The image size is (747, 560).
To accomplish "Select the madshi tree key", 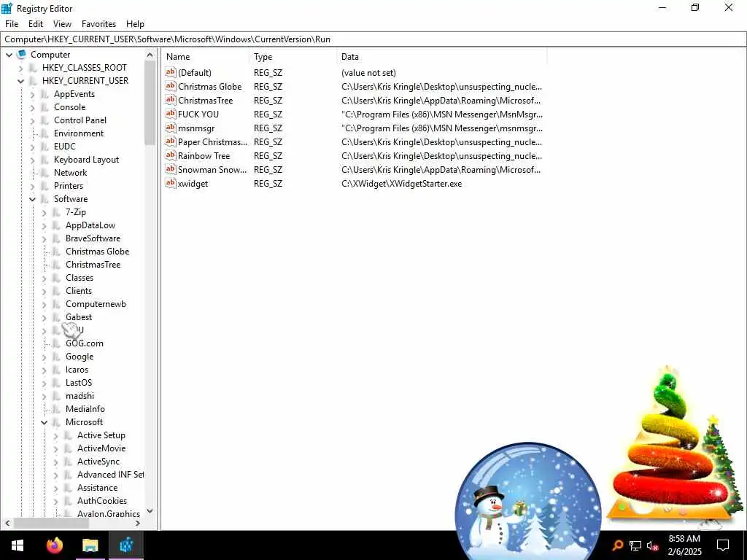I will [80, 396].
